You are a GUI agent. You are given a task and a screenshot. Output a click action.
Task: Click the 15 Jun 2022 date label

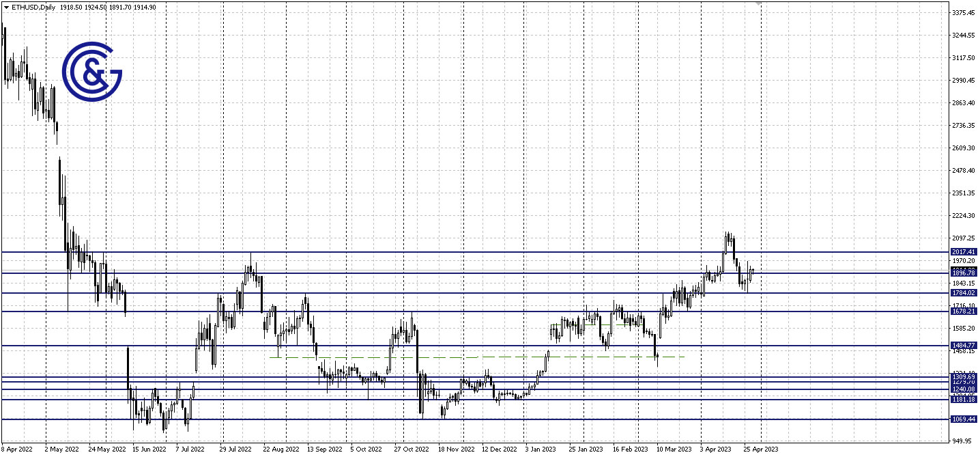coord(149,449)
